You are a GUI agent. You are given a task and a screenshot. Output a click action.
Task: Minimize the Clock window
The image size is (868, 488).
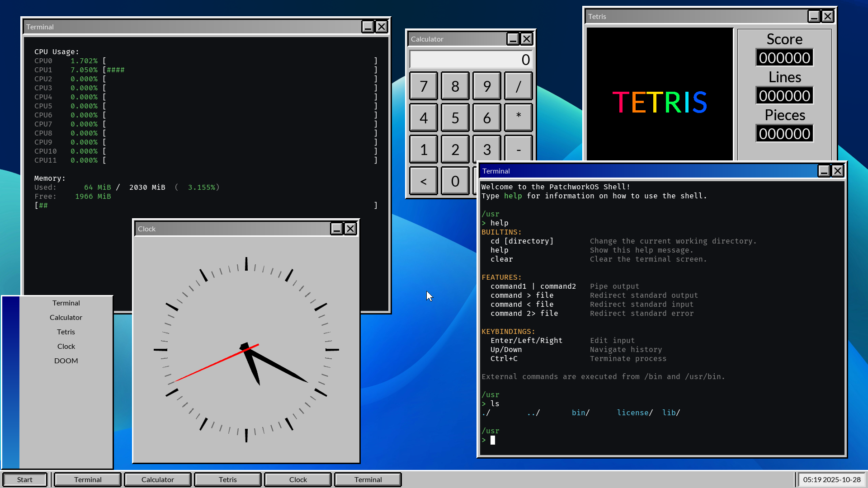(x=336, y=229)
